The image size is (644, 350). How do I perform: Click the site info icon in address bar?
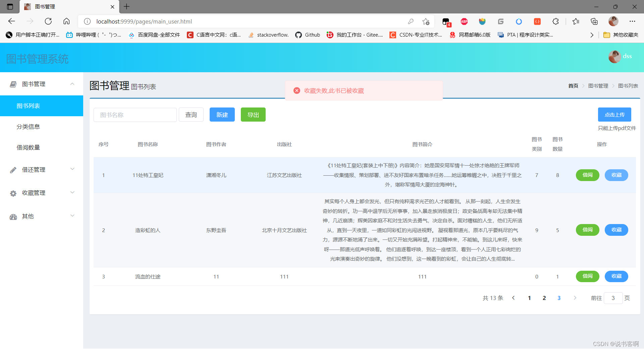(87, 21)
